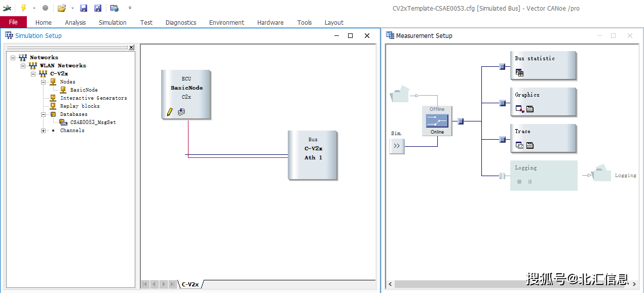Toggle the Logging branch break connector
This screenshot has height=293, width=644.
pyautogui.click(x=502, y=176)
